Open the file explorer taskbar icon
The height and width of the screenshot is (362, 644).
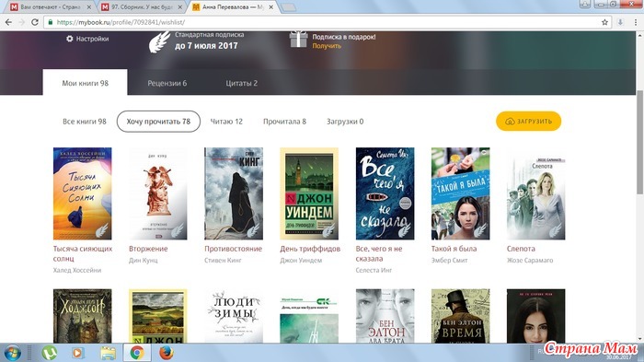108,353
